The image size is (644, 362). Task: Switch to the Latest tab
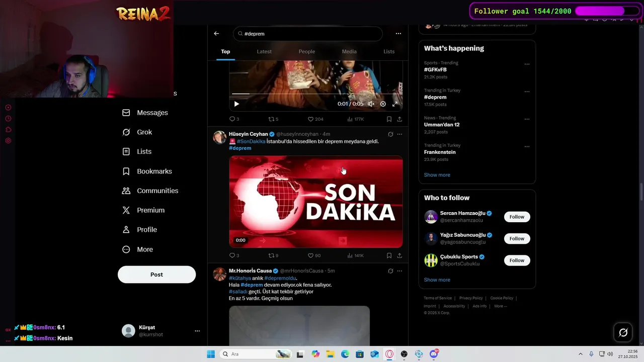[x=264, y=51]
